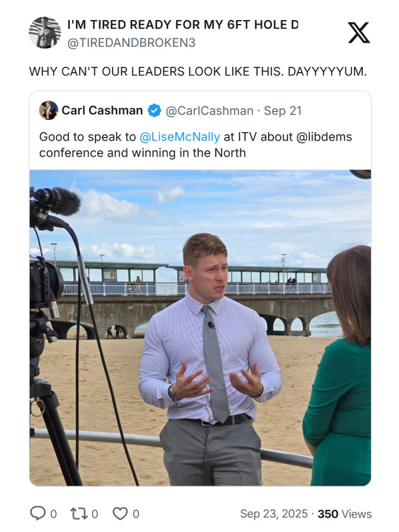Open the @LiseMcNally mention link

(x=180, y=137)
